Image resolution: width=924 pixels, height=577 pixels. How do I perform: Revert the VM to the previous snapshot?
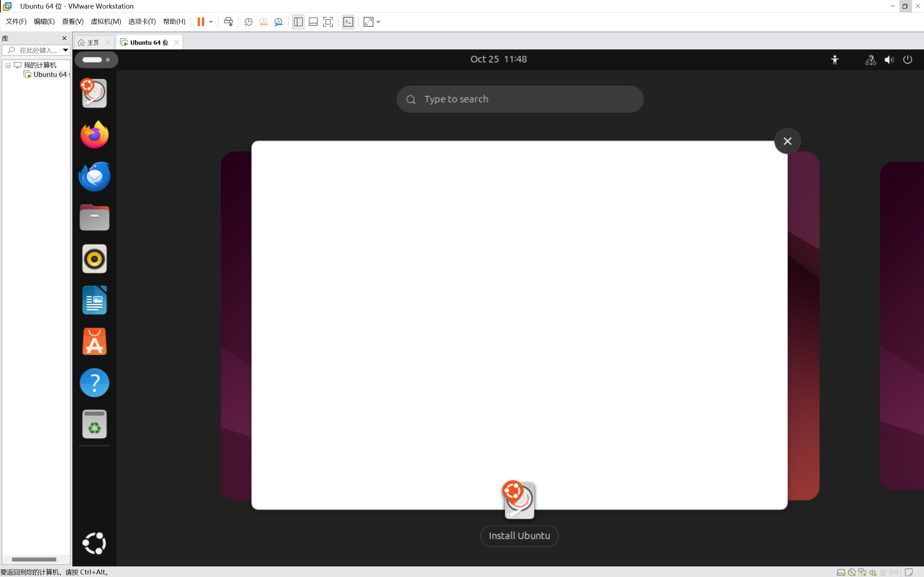click(x=263, y=22)
